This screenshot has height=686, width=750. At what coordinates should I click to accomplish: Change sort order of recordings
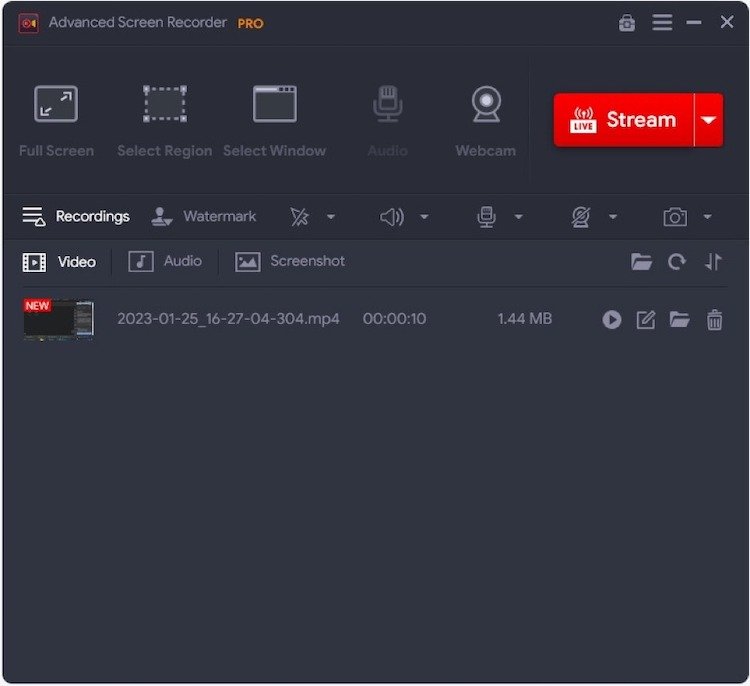[713, 262]
